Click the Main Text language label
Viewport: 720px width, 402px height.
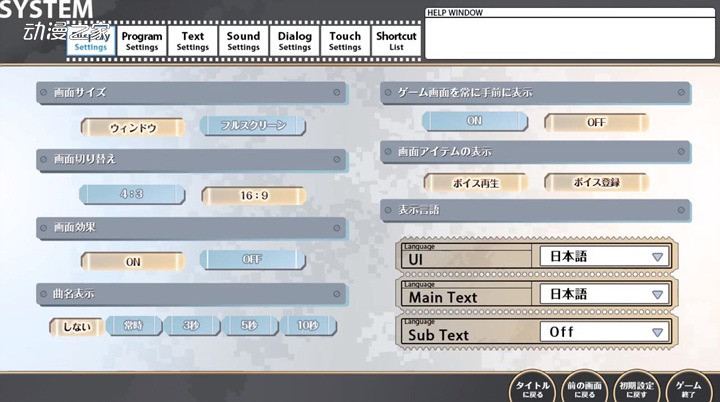pyautogui.click(x=443, y=297)
